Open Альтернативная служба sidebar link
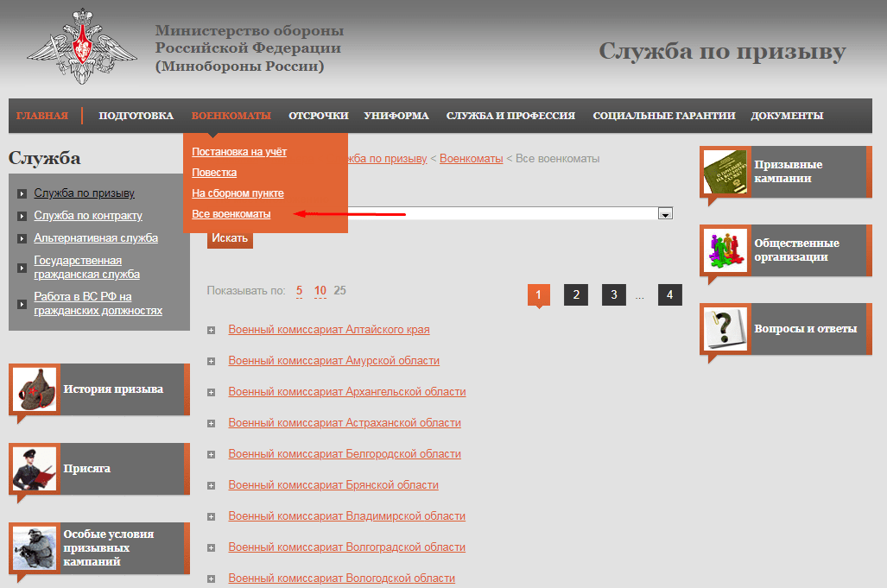The width and height of the screenshot is (887, 588). click(x=96, y=238)
